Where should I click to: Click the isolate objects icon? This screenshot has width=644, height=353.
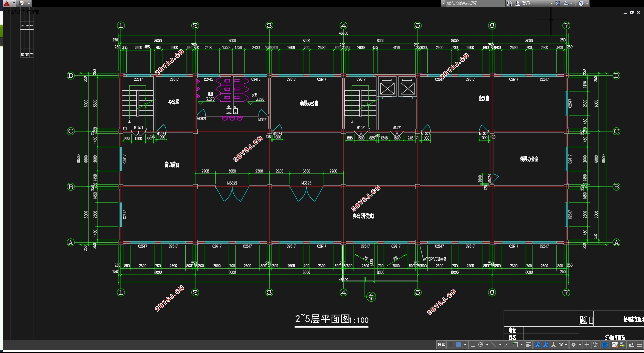click(x=596, y=345)
